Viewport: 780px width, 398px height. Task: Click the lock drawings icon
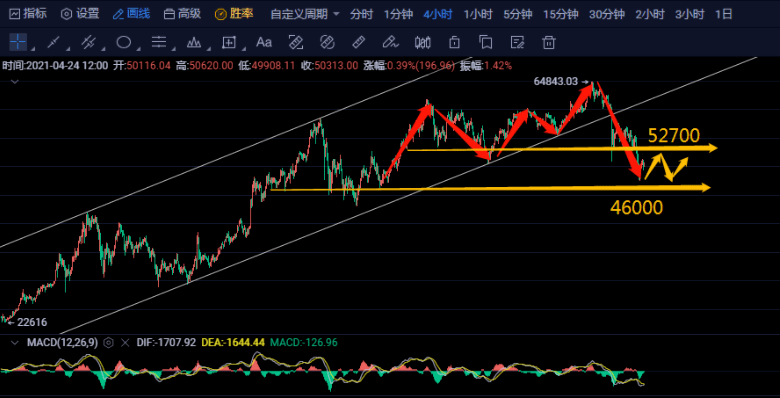[454, 42]
